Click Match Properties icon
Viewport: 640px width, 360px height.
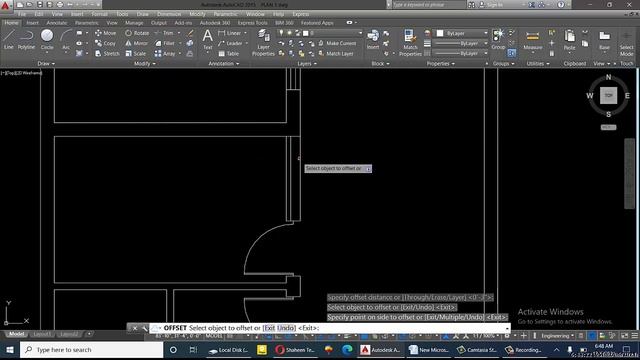(410, 42)
